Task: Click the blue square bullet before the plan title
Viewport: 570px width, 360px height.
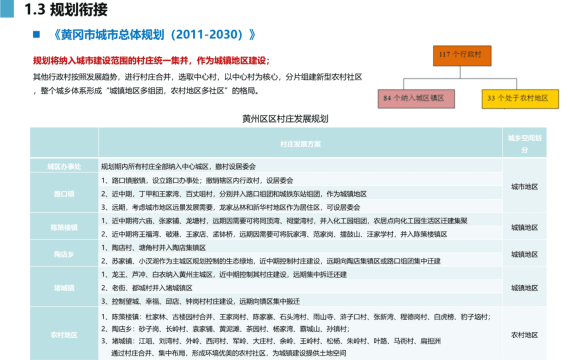Action: point(36,35)
